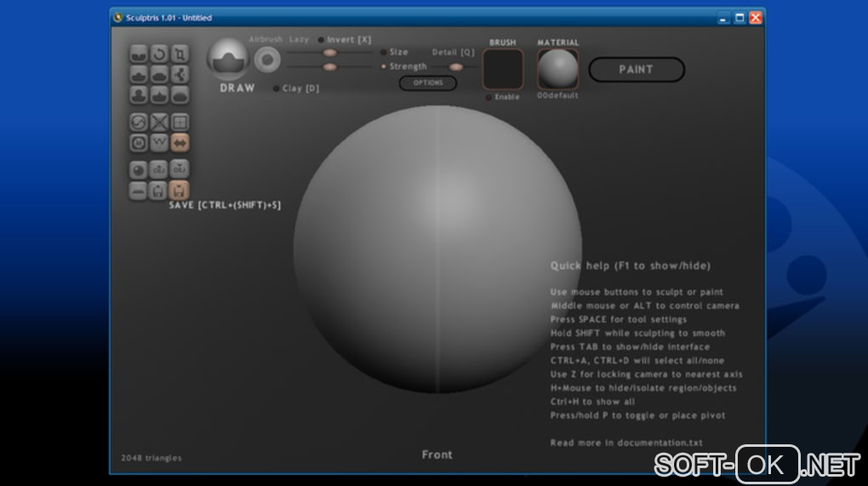
Task: Click the Size slider handle
Action: [329, 53]
